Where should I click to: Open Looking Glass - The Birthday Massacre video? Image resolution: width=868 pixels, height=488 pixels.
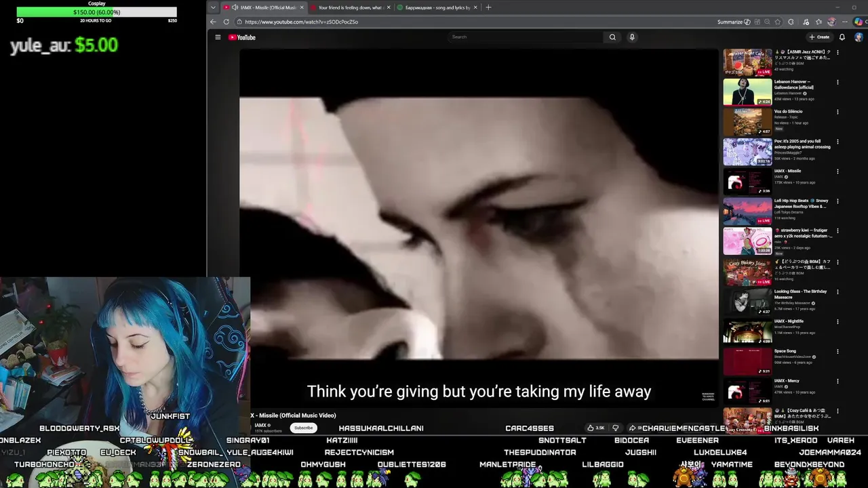[x=747, y=301]
